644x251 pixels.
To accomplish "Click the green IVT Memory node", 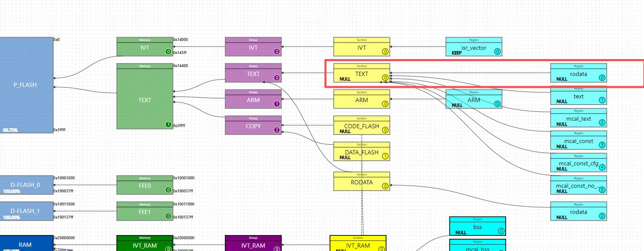I will [x=145, y=47].
